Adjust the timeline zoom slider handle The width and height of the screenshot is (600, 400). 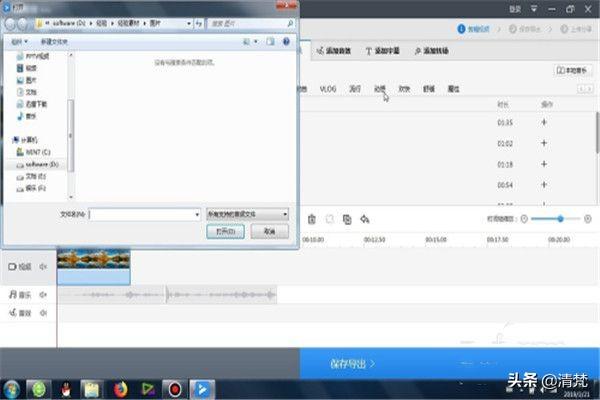coord(560,219)
